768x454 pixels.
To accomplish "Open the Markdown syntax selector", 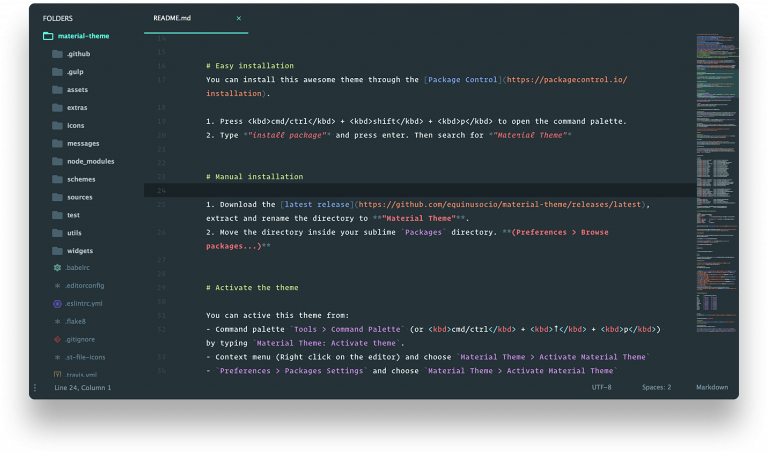I will pos(712,387).
